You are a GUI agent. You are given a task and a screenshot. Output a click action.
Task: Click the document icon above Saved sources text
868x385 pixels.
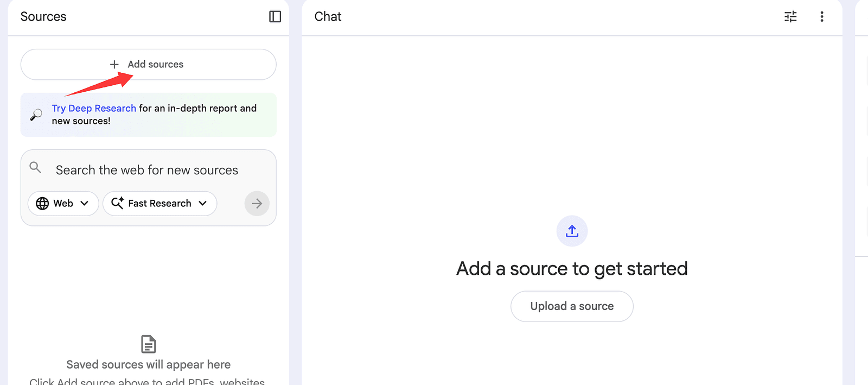coord(148,344)
